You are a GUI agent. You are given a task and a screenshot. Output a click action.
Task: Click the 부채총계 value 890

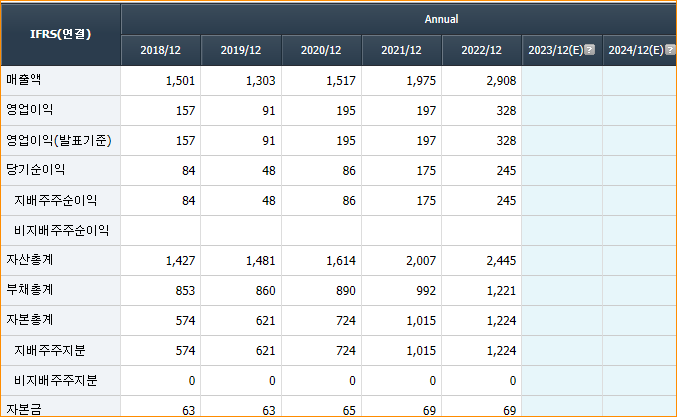click(x=346, y=291)
